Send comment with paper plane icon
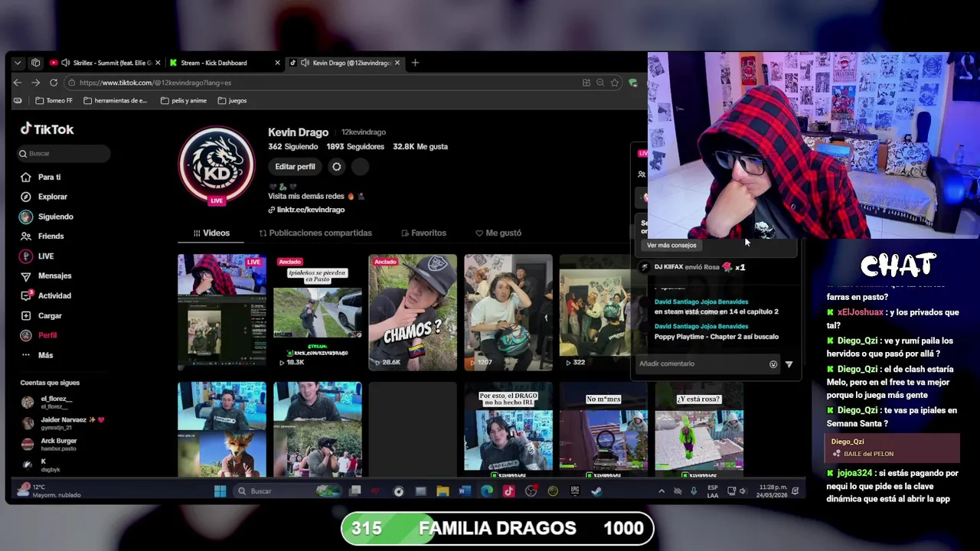Viewport: 980px width, 551px height. pos(789,364)
